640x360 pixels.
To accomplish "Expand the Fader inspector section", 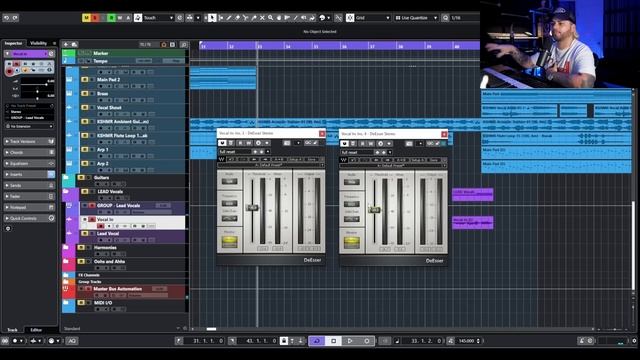I will pyautogui.click(x=29, y=196).
